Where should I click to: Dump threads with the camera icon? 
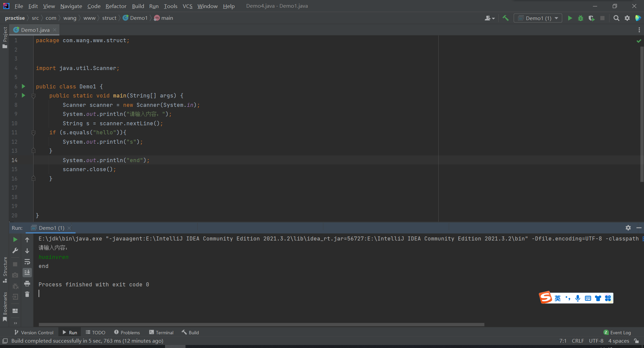pos(15,275)
